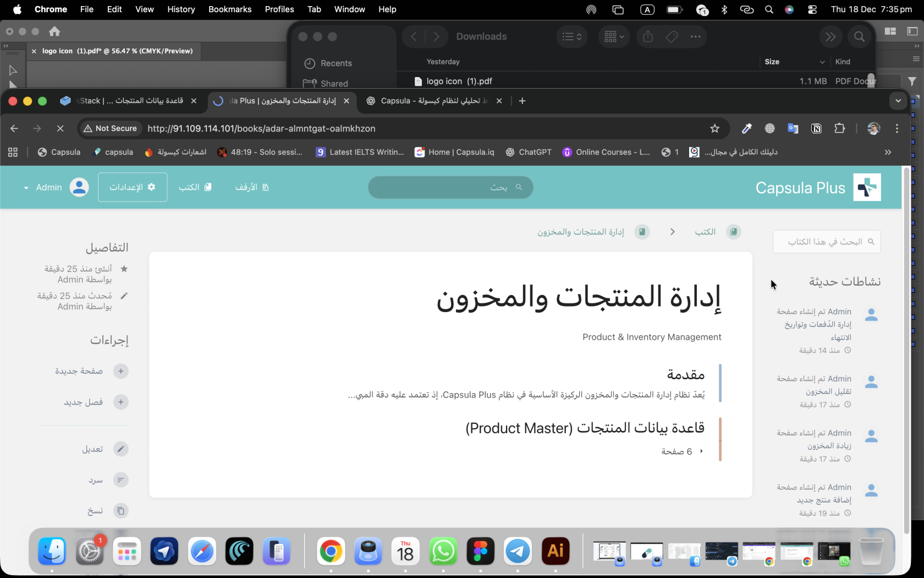
Task: Click the Not Secure site info chip
Action: [x=110, y=128]
